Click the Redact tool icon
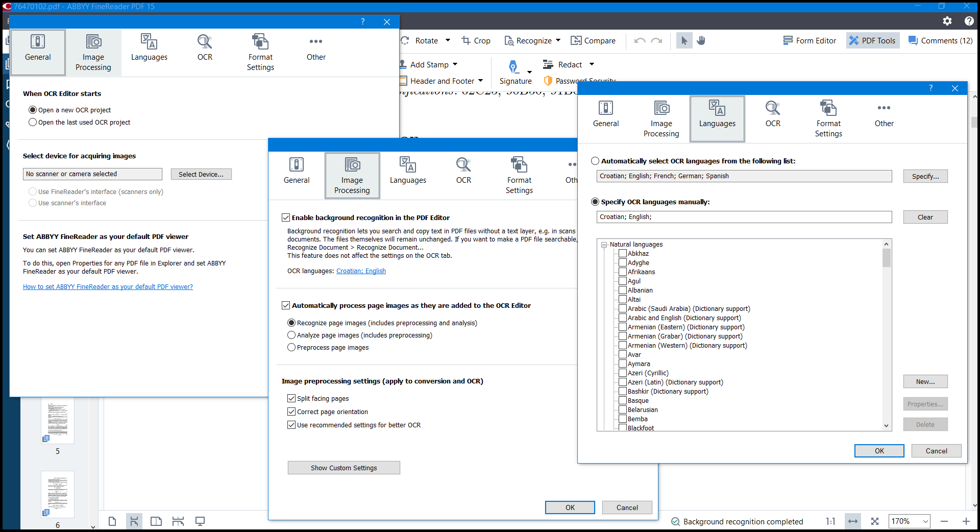 [x=548, y=64]
